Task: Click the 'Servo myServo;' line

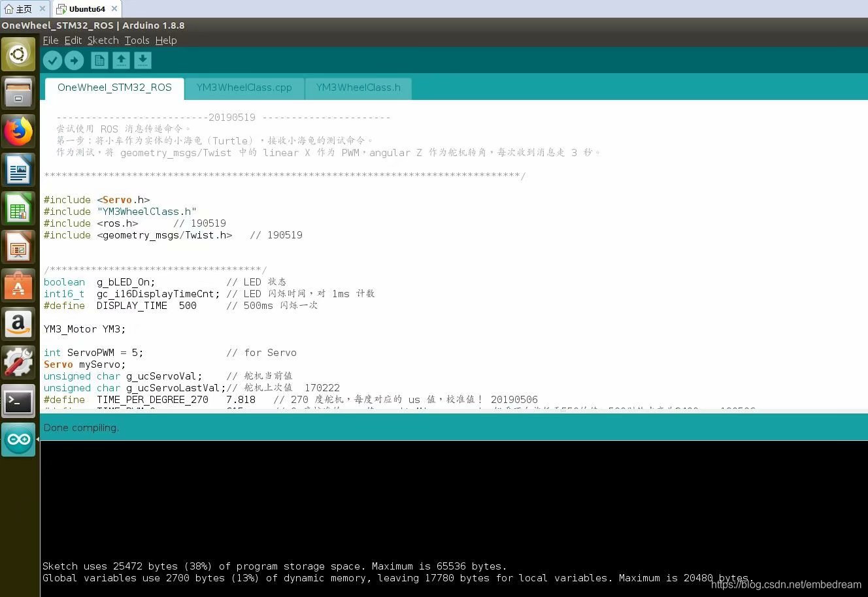Action: (x=85, y=364)
